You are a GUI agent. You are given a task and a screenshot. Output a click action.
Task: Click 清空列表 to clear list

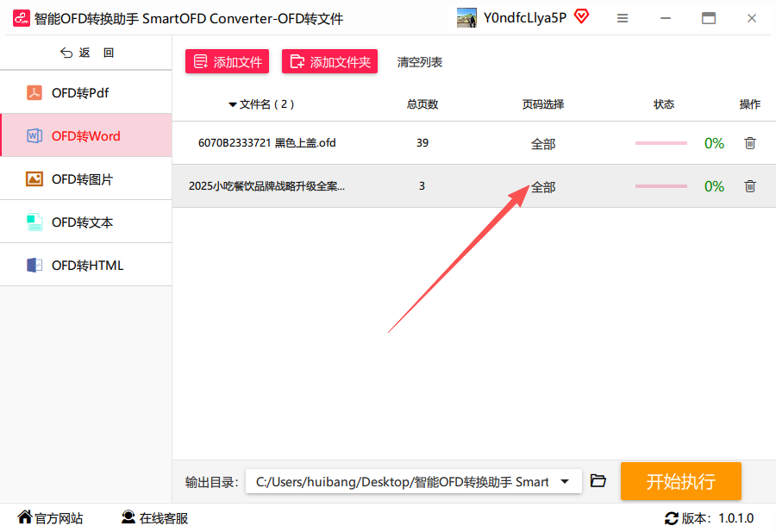click(x=420, y=62)
